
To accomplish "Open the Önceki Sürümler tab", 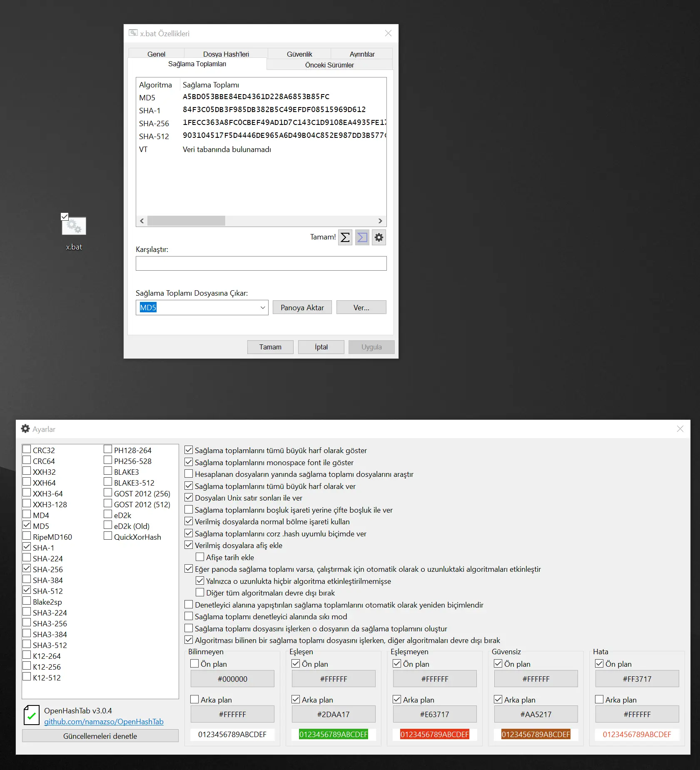I will tap(329, 65).
